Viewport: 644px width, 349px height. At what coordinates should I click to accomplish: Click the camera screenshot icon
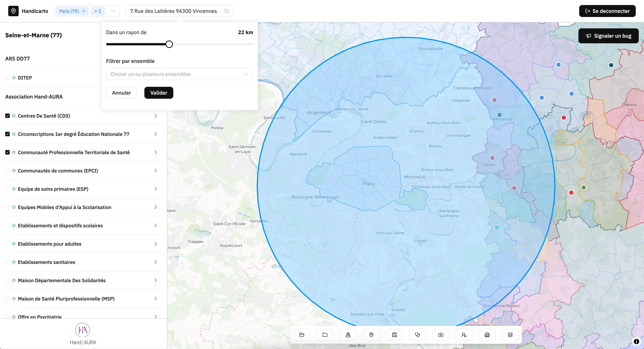click(441, 335)
